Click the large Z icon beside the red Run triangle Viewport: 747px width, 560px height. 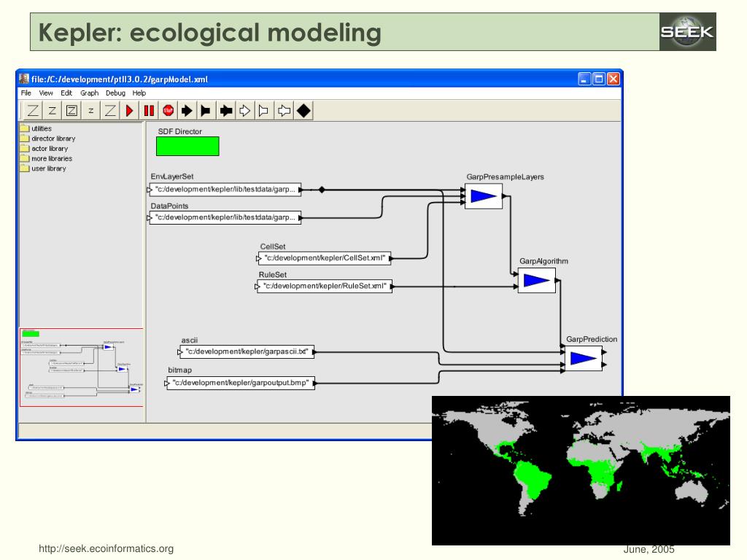click(x=110, y=111)
